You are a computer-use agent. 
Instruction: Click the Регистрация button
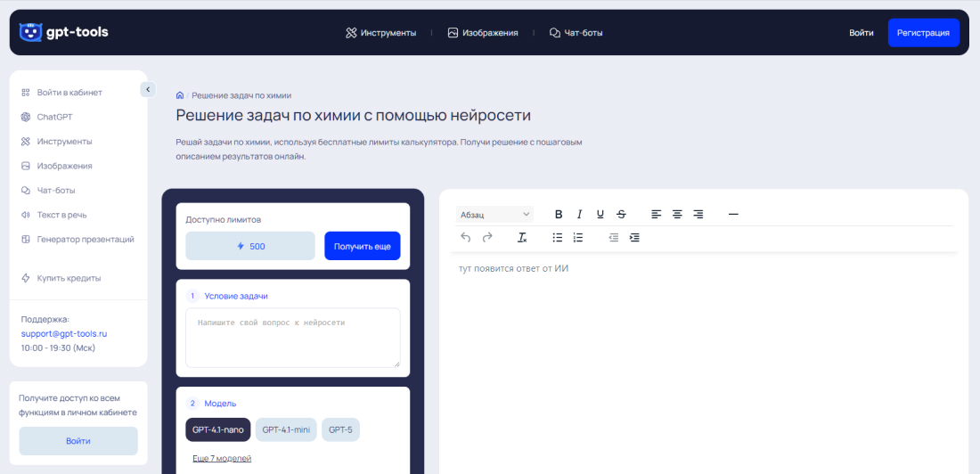[923, 32]
